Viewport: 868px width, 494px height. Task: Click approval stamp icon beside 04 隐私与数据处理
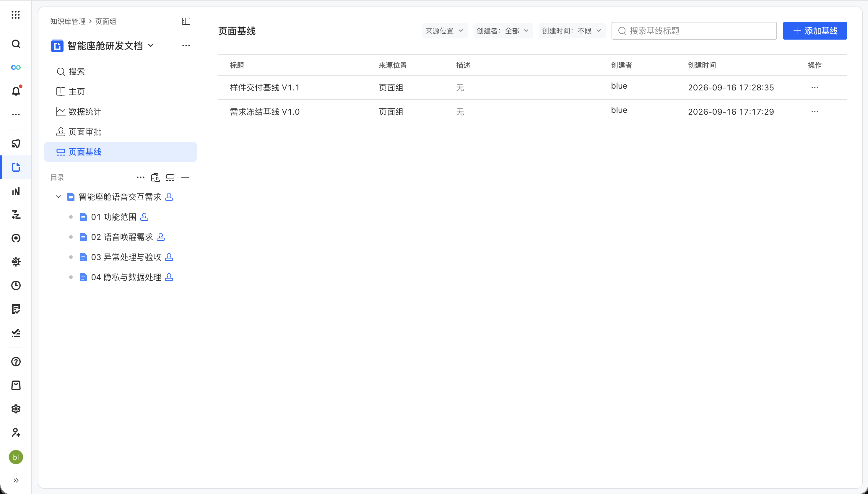pyautogui.click(x=169, y=277)
